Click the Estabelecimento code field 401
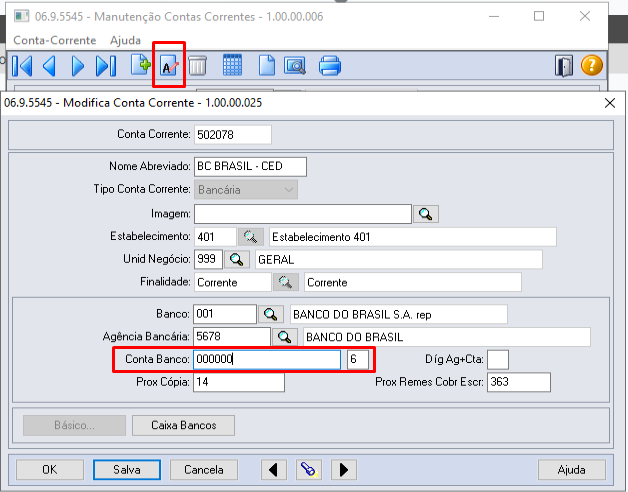Screen dimensions: 628x492 click(x=215, y=237)
